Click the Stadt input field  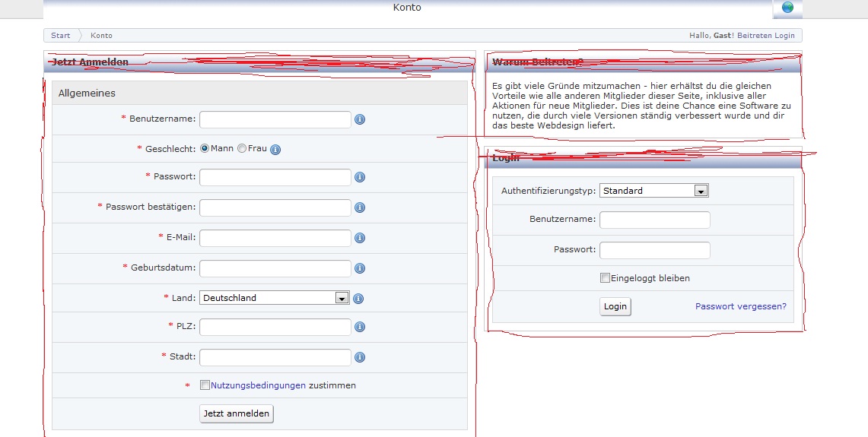click(275, 357)
